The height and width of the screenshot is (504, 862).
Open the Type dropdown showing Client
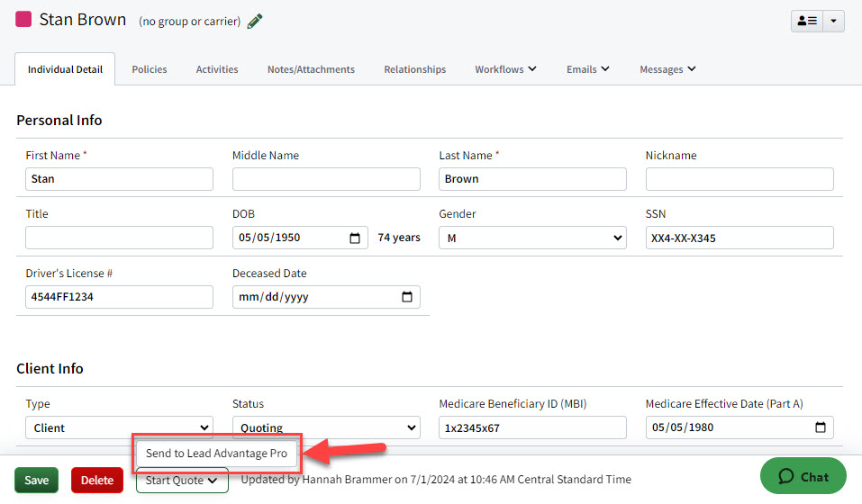[x=119, y=427]
